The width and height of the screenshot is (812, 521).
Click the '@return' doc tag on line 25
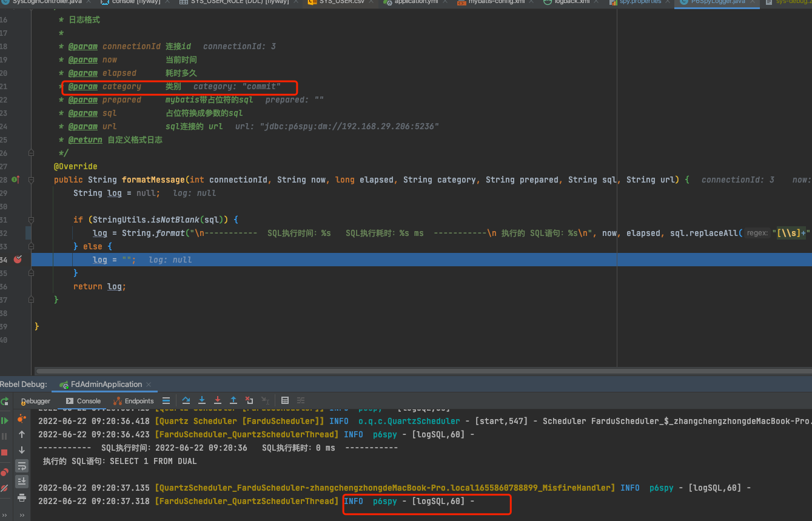pos(85,139)
